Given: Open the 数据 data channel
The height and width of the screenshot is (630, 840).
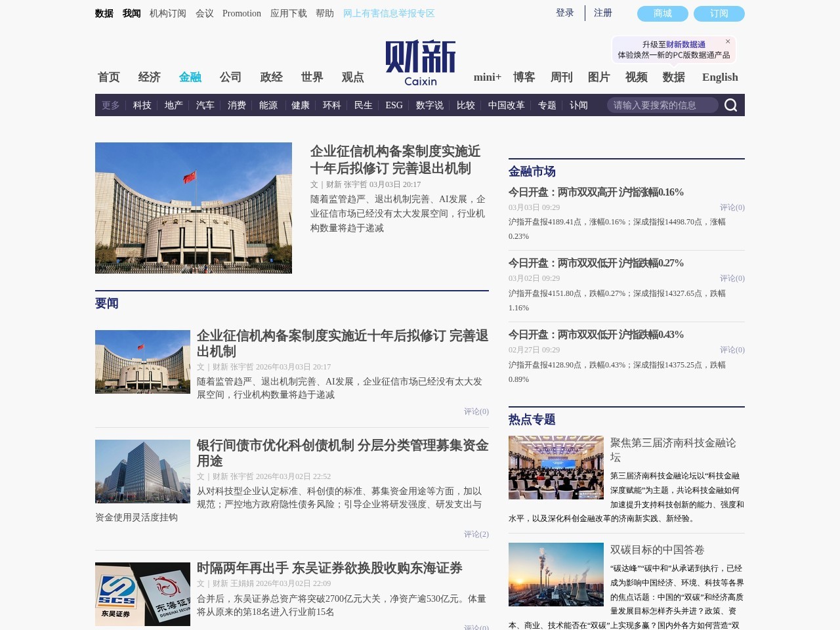Looking at the screenshot, I should (x=674, y=77).
